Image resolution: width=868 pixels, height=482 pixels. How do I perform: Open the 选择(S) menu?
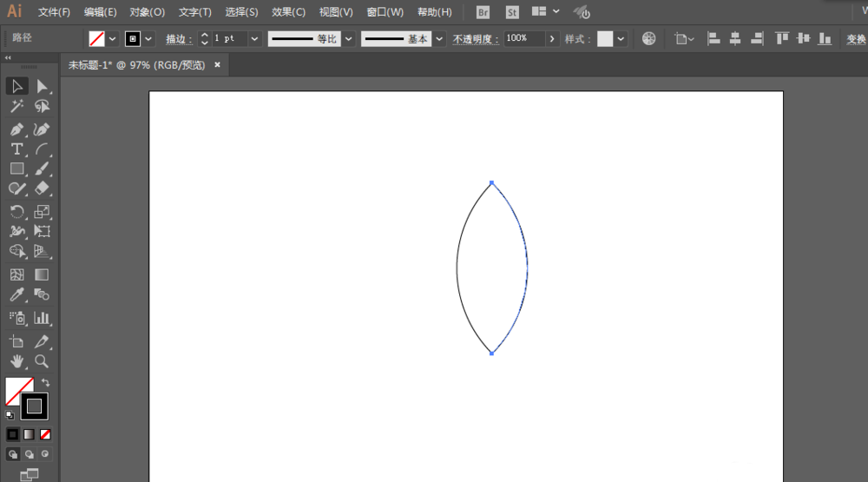click(241, 12)
